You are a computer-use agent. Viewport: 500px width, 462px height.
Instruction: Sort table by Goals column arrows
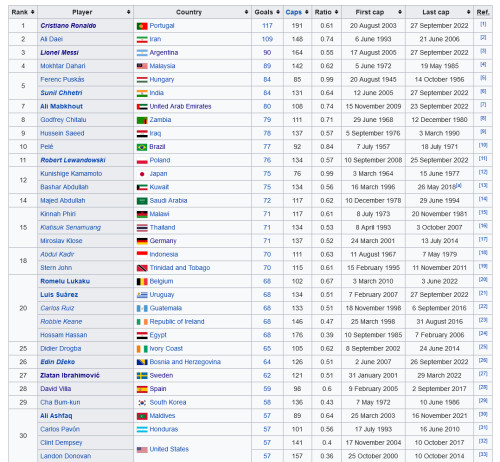point(278,12)
